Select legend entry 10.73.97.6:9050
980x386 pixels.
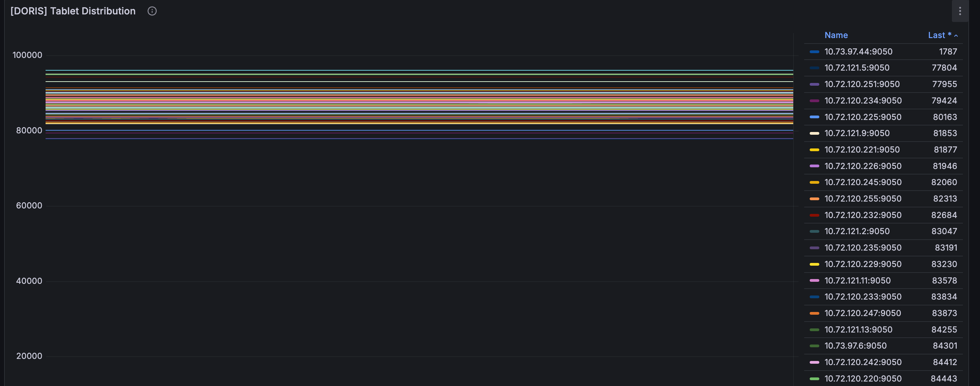coord(855,346)
